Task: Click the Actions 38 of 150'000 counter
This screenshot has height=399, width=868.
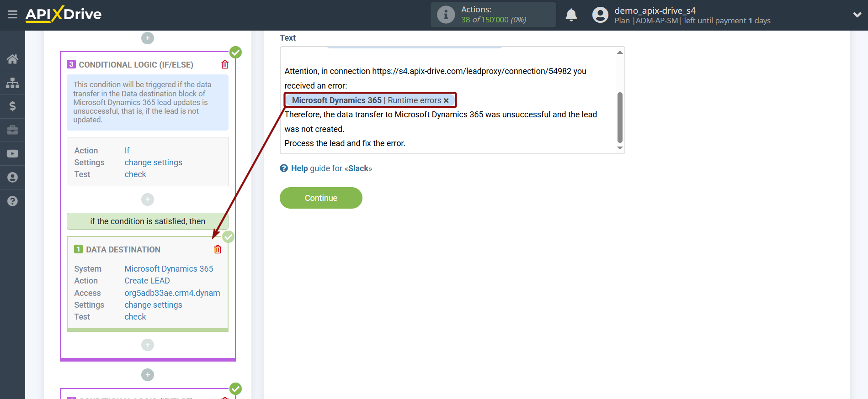Action: tap(494, 15)
